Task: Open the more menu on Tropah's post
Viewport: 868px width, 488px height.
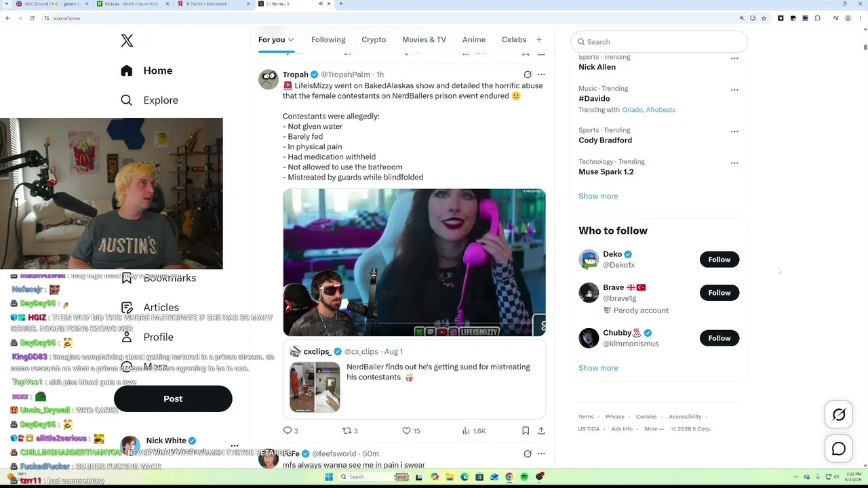Action: 541,75
